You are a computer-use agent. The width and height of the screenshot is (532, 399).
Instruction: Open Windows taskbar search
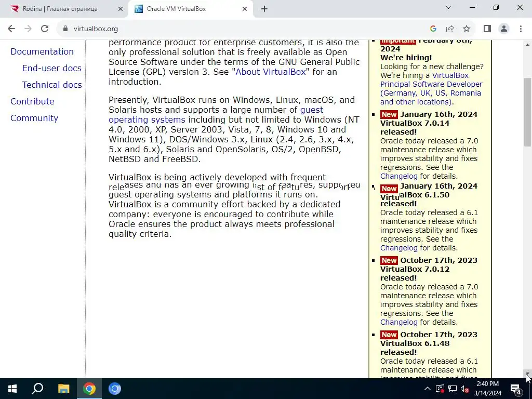click(x=37, y=389)
